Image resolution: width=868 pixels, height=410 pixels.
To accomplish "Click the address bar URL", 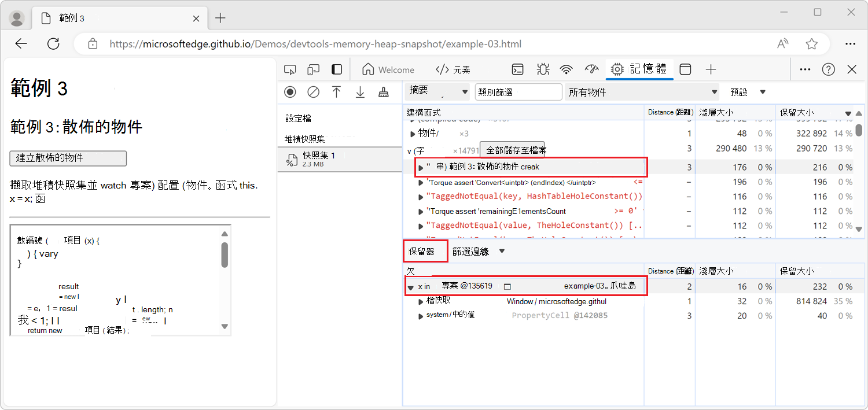I will [315, 44].
